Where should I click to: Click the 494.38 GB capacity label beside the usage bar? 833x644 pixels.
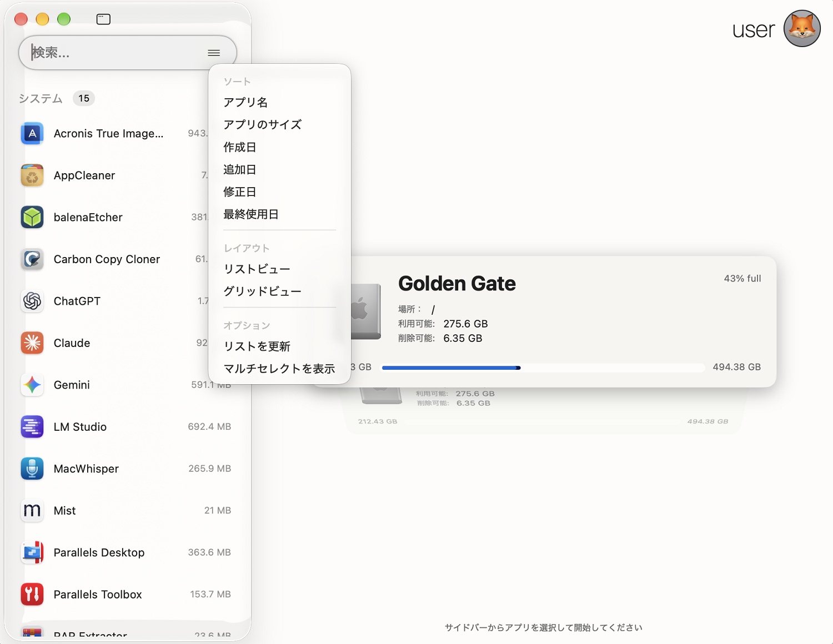coord(737,368)
